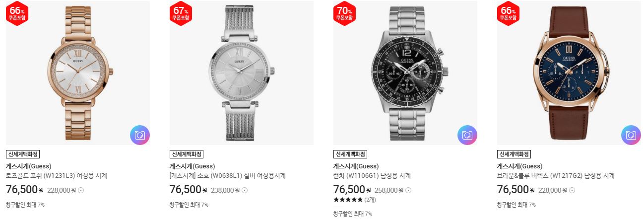
Task: Click the 66% coupon badge on brown leather watch
Action: 509,13
